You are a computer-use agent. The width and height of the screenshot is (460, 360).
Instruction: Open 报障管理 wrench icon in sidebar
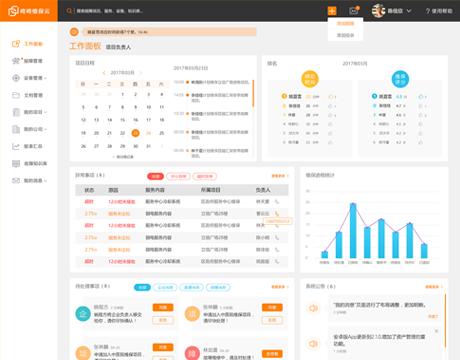16,61
